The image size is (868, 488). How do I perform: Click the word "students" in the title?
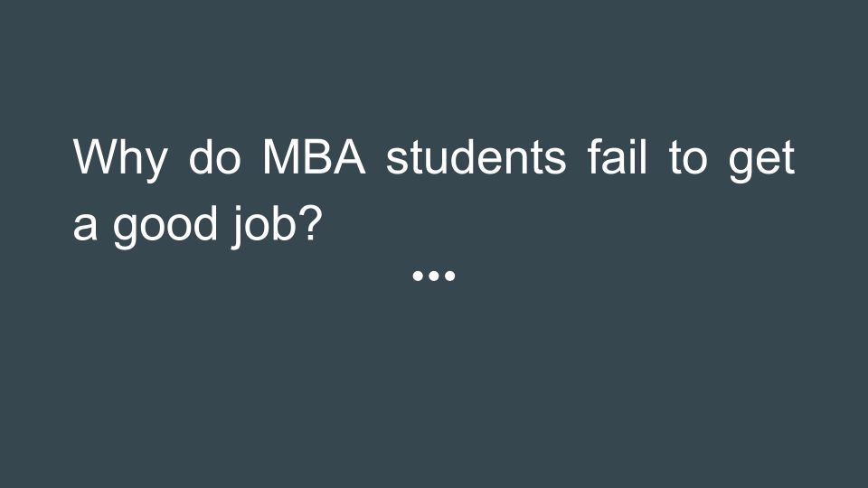coord(476,158)
